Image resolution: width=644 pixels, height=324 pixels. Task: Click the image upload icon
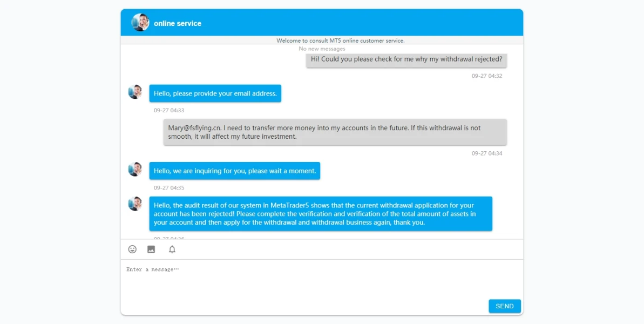151,249
